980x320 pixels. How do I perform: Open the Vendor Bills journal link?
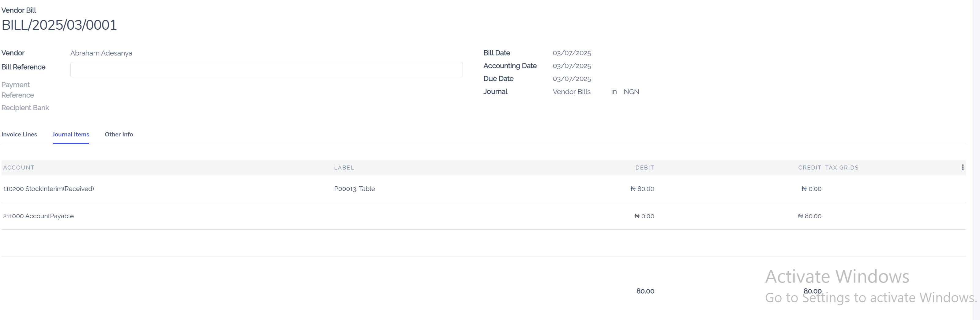coord(571,92)
